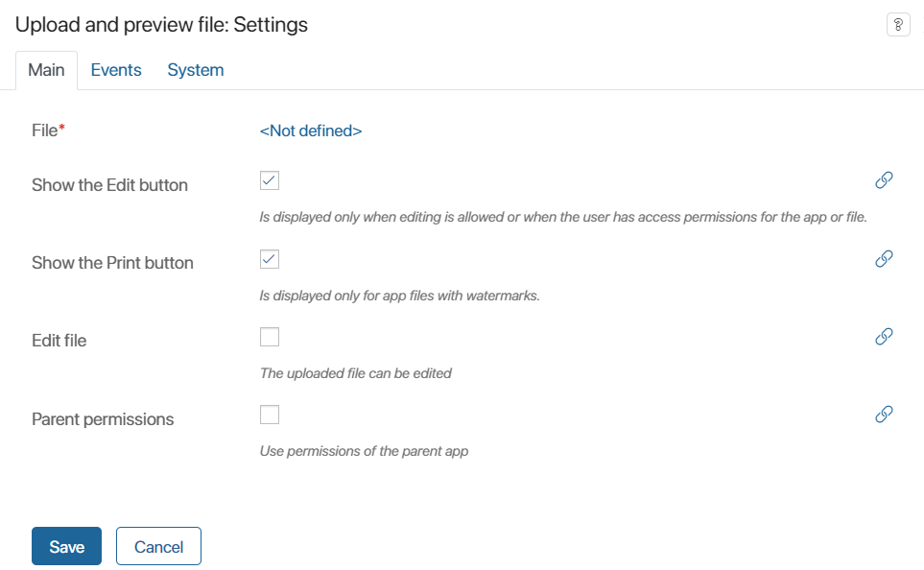This screenshot has height=570, width=924.
Task: Click the 'Show the Edit button' label
Action: point(109,185)
